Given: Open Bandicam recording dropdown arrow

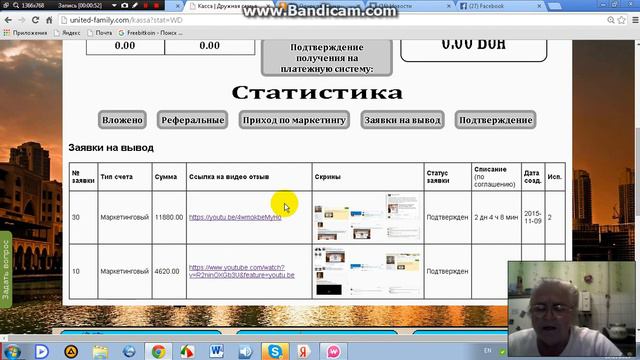Looking at the screenshot, I should point(114,6).
